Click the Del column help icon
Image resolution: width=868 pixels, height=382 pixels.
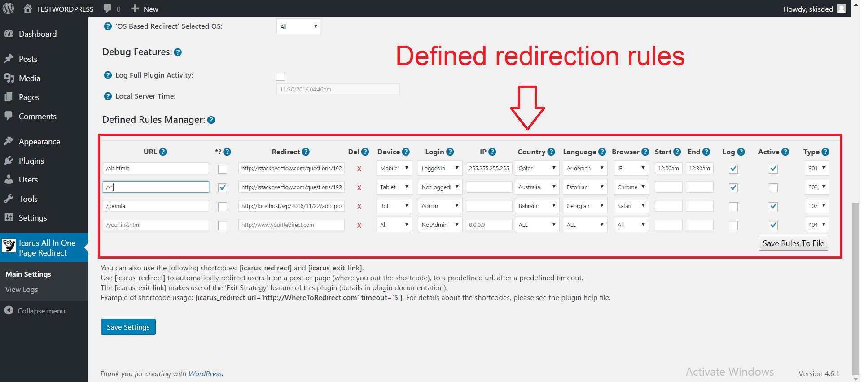[365, 152]
